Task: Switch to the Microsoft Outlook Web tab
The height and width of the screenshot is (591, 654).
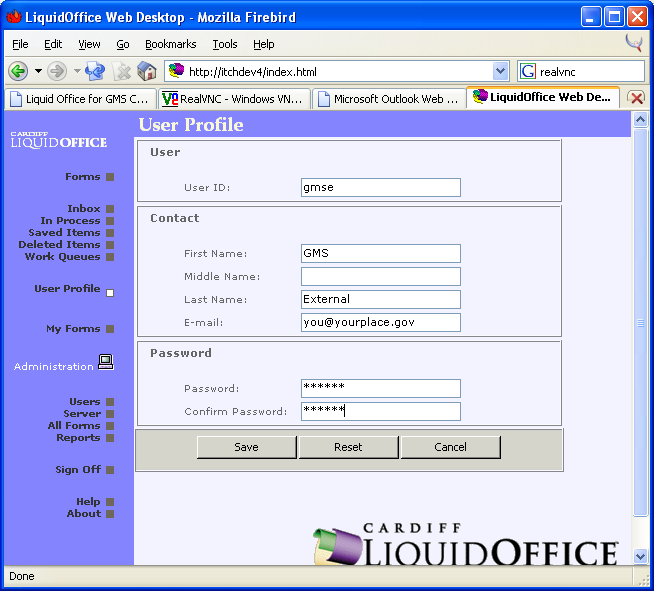Action: [x=388, y=99]
